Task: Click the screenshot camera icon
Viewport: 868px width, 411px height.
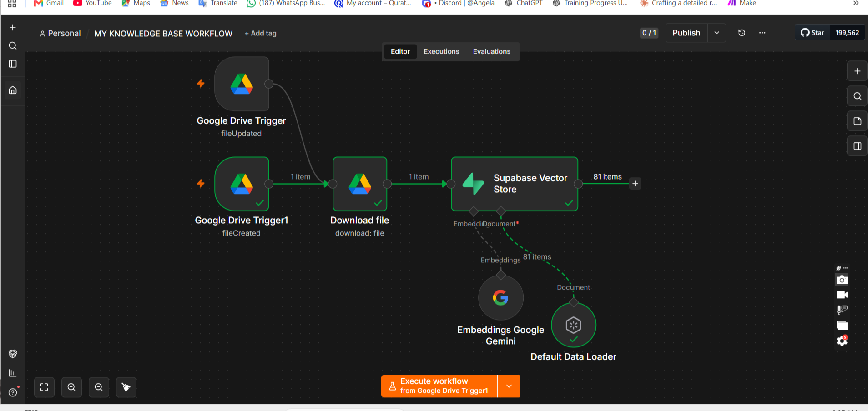Action: (x=842, y=280)
